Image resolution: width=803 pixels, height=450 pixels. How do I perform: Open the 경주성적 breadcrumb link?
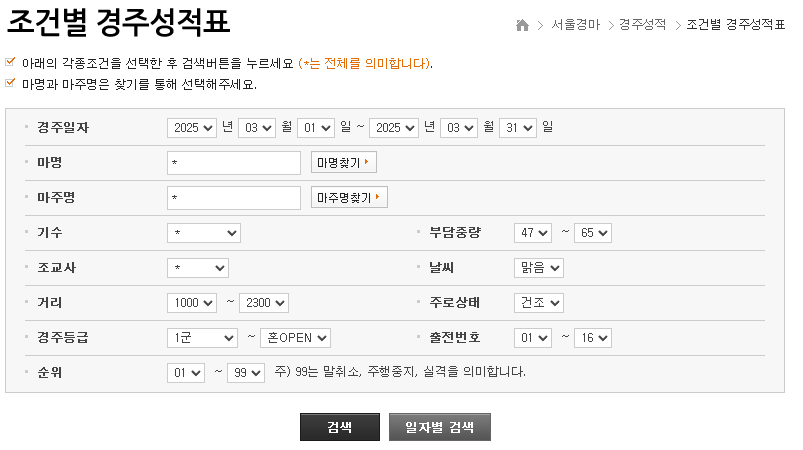[642, 25]
